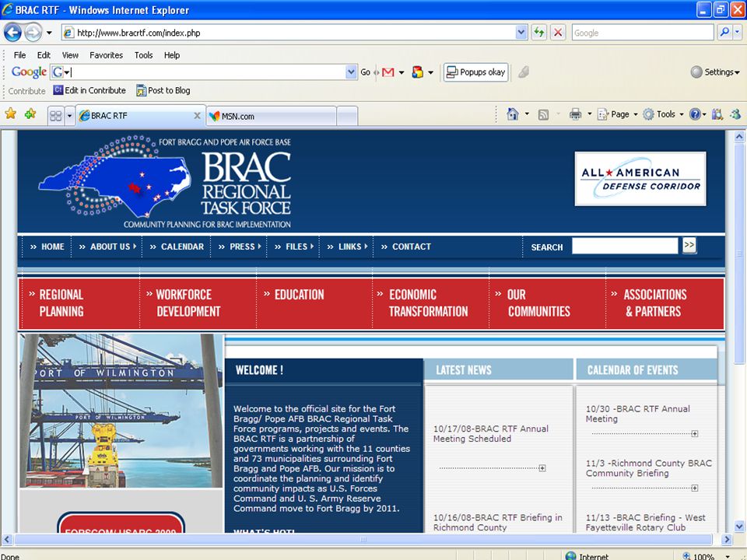Click the Google bookmarks colorful icon
Screen dimensions: 747x560
pos(418,72)
